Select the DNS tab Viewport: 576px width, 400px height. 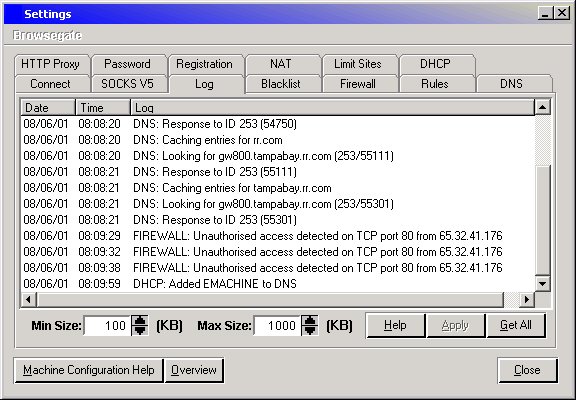point(514,84)
